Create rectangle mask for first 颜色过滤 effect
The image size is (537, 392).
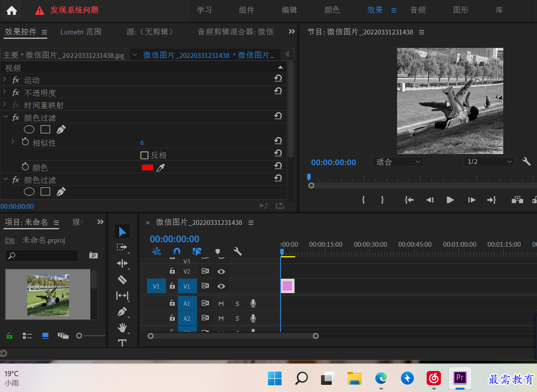coord(46,129)
